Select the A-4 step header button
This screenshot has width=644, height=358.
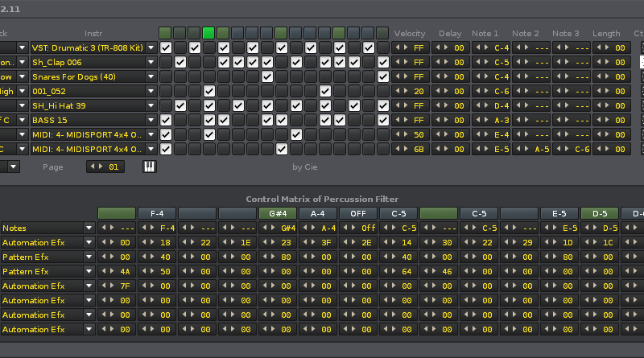point(318,214)
